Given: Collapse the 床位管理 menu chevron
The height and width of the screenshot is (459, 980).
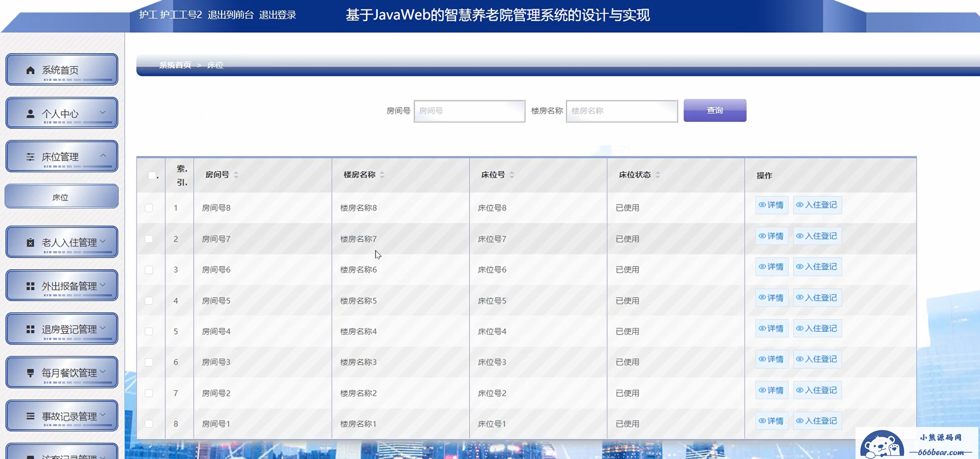Looking at the screenshot, I should pyautogui.click(x=103, y=155).
